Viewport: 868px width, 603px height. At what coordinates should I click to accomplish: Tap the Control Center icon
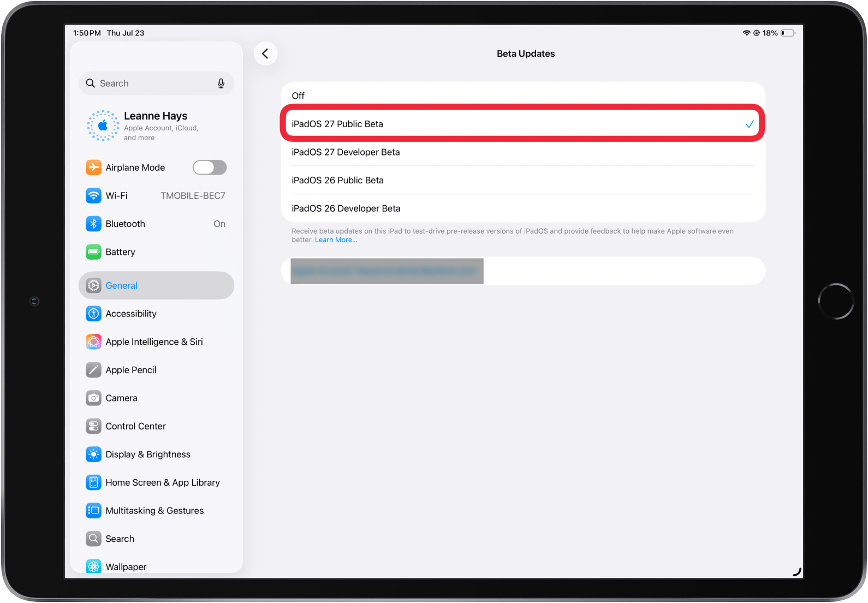point(93,426)
